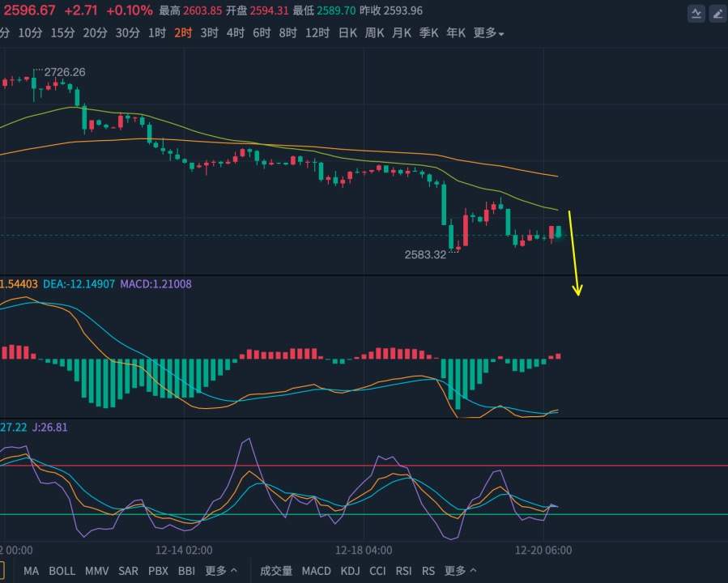Switch to the 20分 timeframe
Viewport: 728px width, 583px height.
pos(96,33)
